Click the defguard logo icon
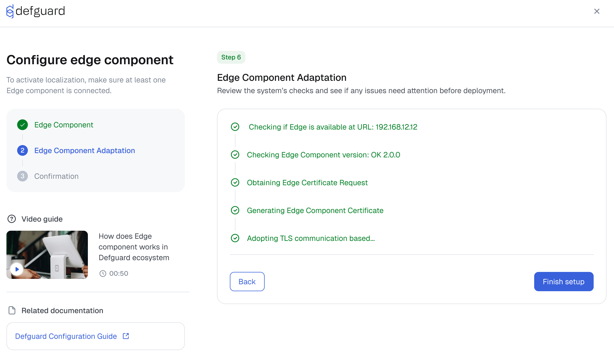The image size is (614, 364). [x=10, y=11]
